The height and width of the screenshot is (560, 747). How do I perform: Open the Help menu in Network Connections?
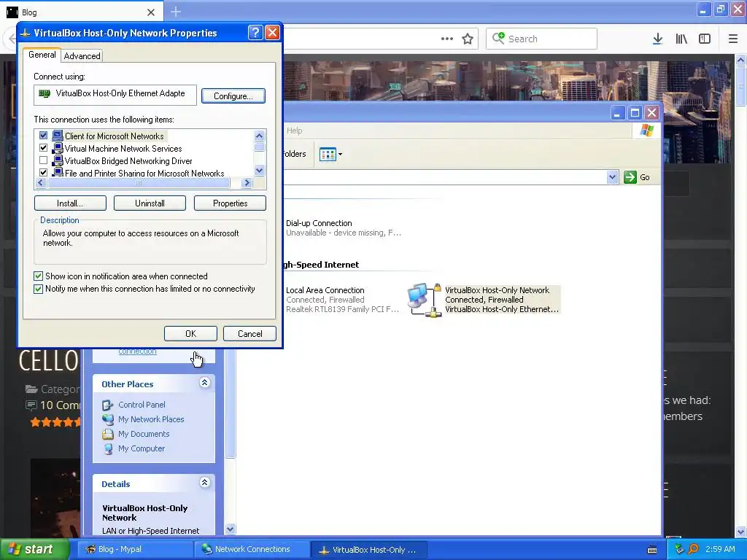[295, 131]
